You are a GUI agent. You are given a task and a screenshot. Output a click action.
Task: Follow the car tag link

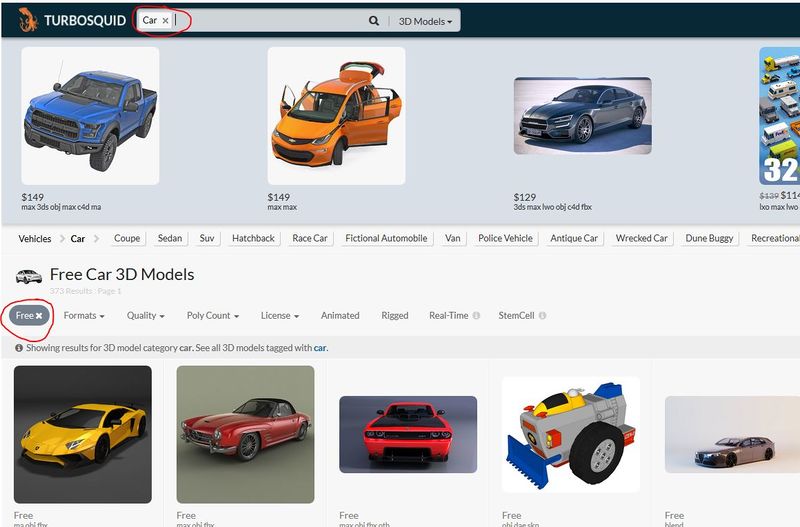pos(320,348)
